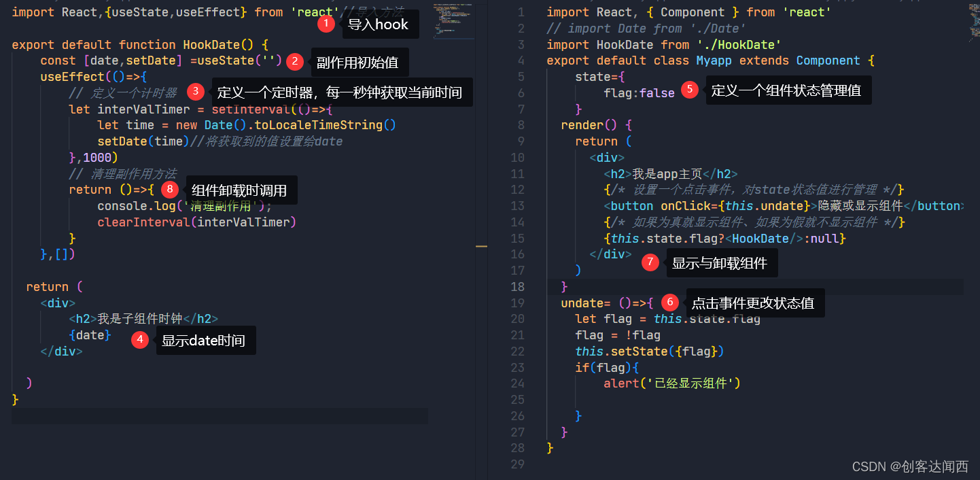Viewport: 980px width, 480px height.
Task: Click the '},[])' dependency array line
Action: [58, 254]
